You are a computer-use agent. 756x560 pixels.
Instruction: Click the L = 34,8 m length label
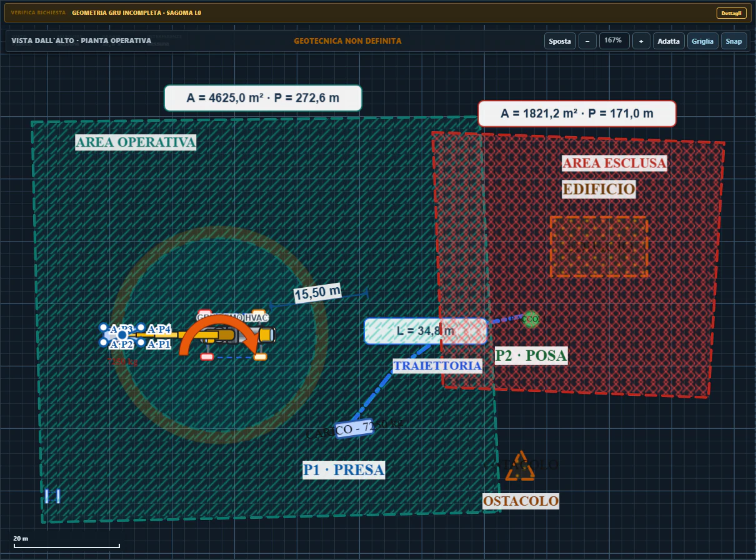coord(425,331)
